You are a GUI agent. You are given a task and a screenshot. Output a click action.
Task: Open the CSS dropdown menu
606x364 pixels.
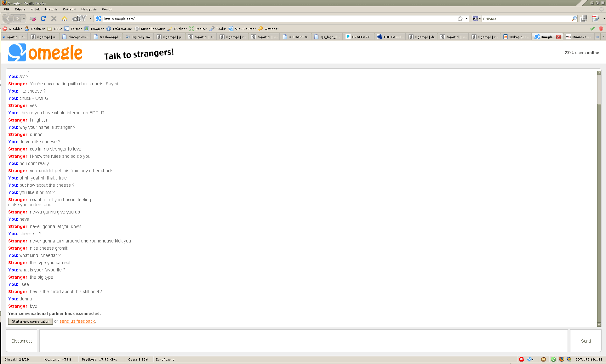[55, 29]
